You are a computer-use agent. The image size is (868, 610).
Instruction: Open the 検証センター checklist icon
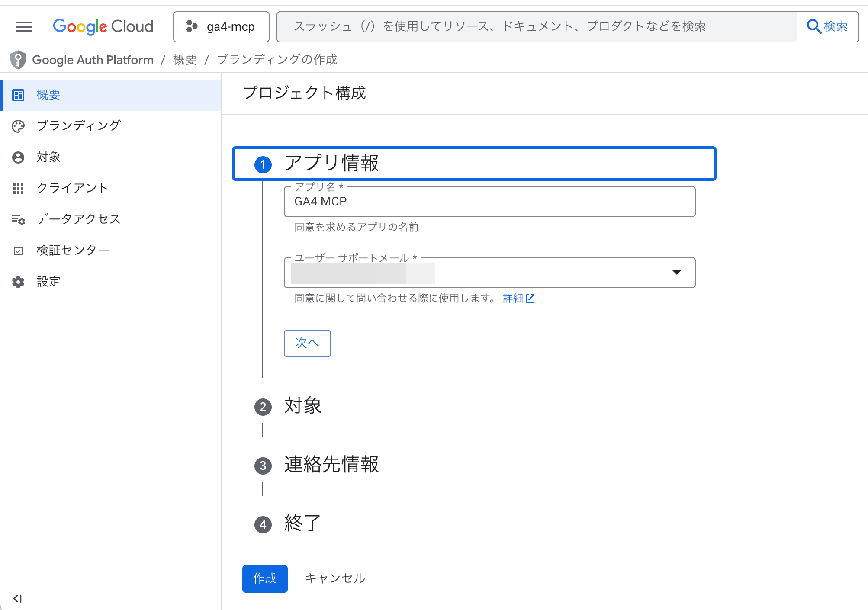(x=18, y=250)
